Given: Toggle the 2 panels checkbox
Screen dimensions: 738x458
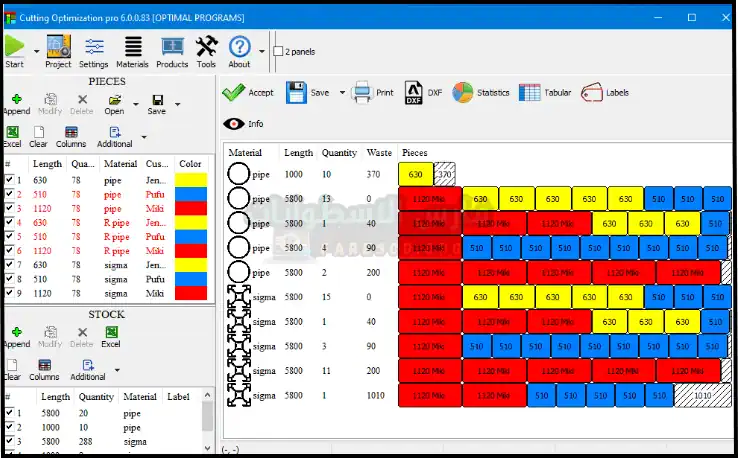Looking at the screenshot, I should click(278, 51).
